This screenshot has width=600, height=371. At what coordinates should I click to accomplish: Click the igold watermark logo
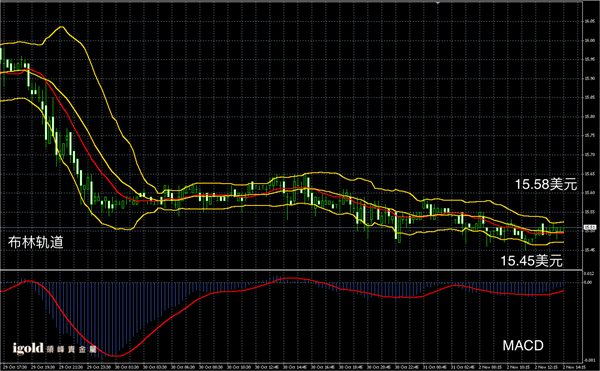28,348
